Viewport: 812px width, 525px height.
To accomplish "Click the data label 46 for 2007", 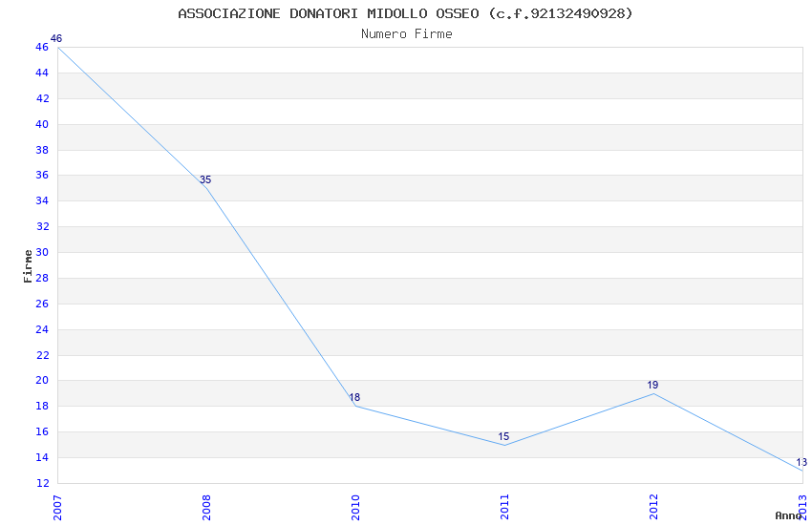I will point(56,38).
